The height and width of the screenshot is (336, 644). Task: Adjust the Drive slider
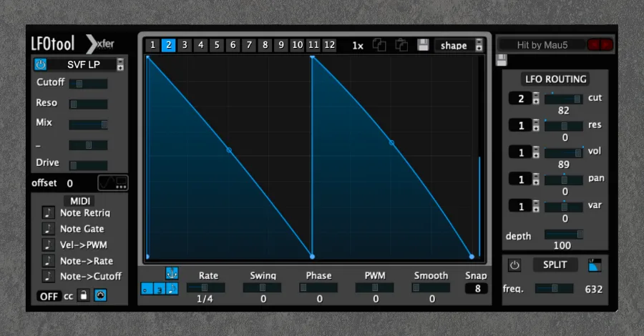tap(88, 165)
